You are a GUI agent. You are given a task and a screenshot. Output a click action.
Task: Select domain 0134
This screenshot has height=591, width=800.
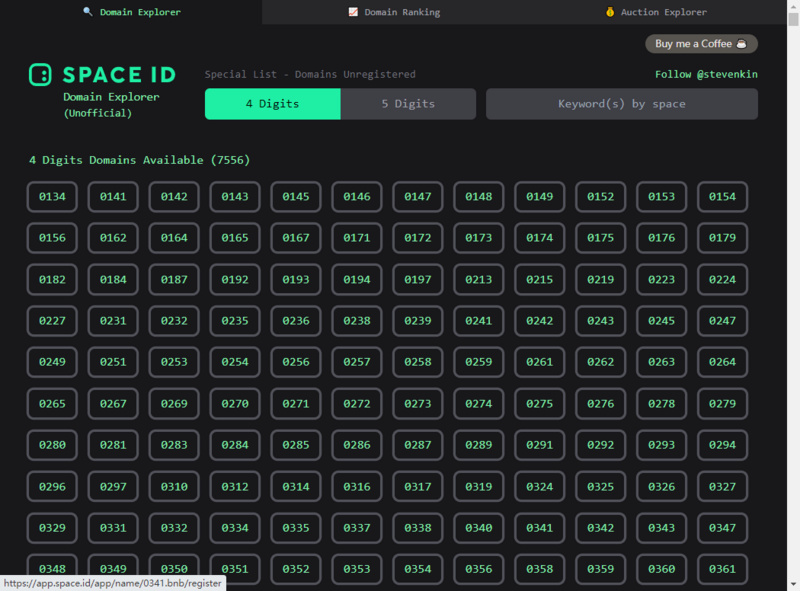pos(51,196)
